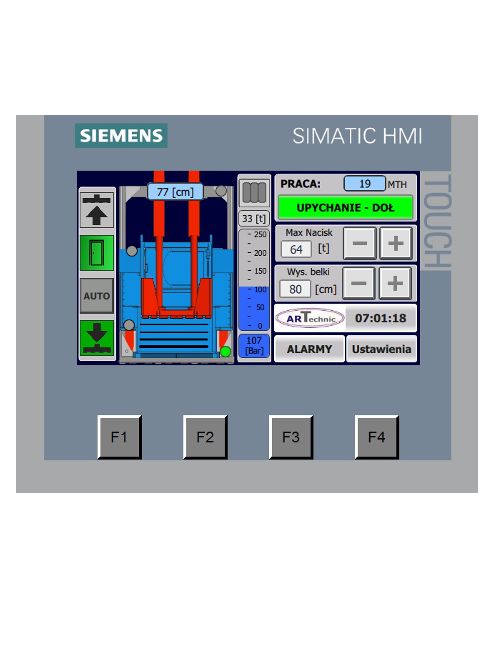Click the bales icon above 33 [t]
Image resolution: width=500 pixels, height=666 pixels.
254,193
